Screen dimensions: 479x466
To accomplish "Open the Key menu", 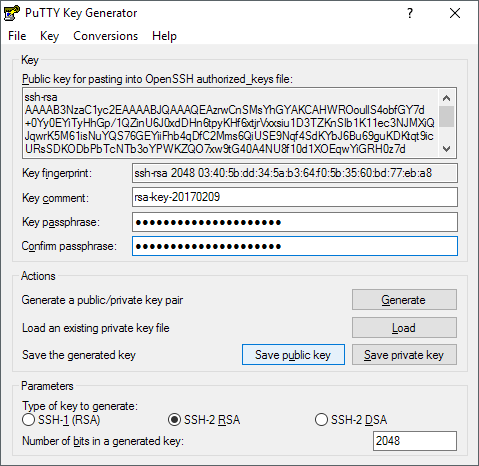I will pyautogui.click(x=49, y=36).
